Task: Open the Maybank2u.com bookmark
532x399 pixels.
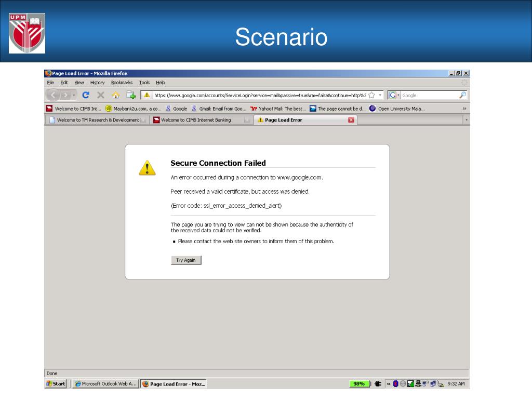Action: 134,109
